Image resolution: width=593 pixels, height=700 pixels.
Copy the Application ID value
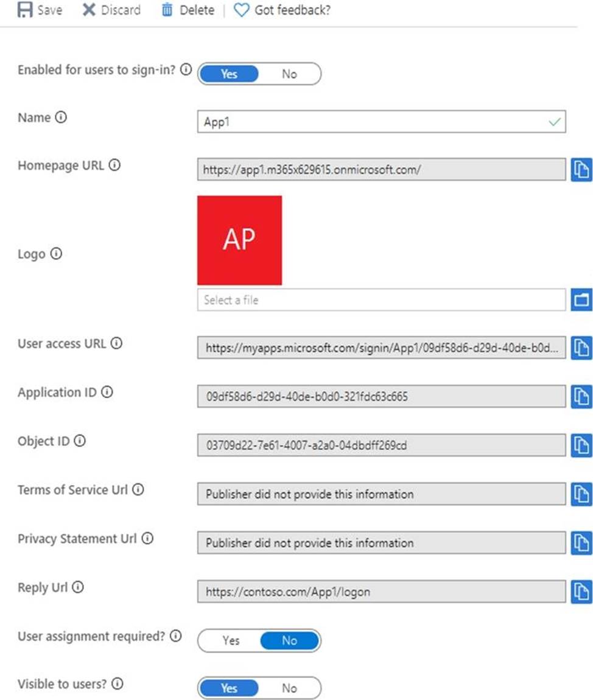(x=581, y=397)
